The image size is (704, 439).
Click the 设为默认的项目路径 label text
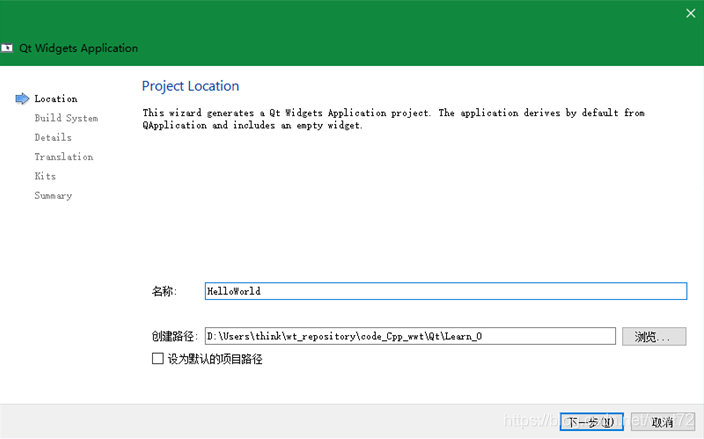(215, 359)
